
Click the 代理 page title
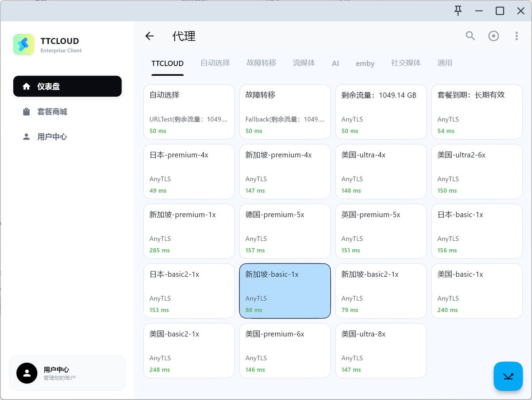tap(184, 36)
